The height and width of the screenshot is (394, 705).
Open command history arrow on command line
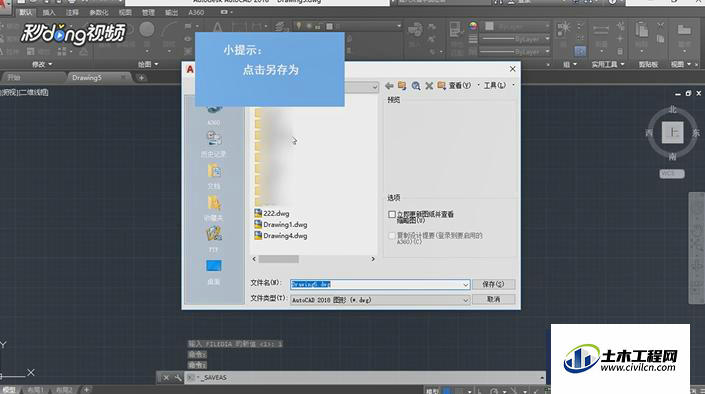(542, 378)
